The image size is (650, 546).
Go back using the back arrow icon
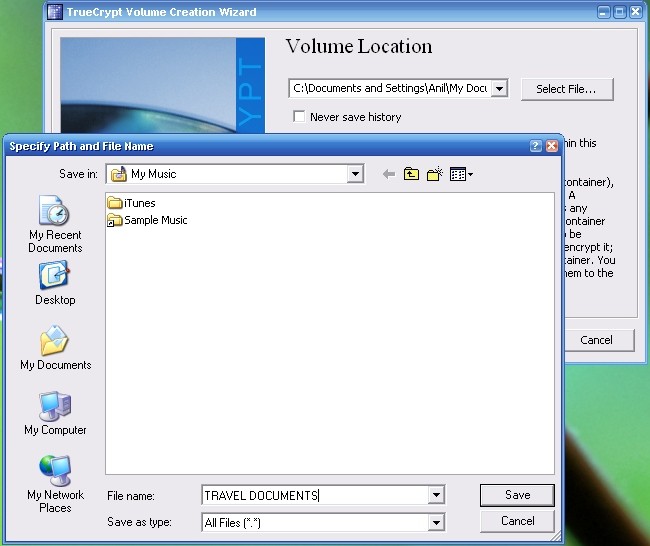pos(389,174)
